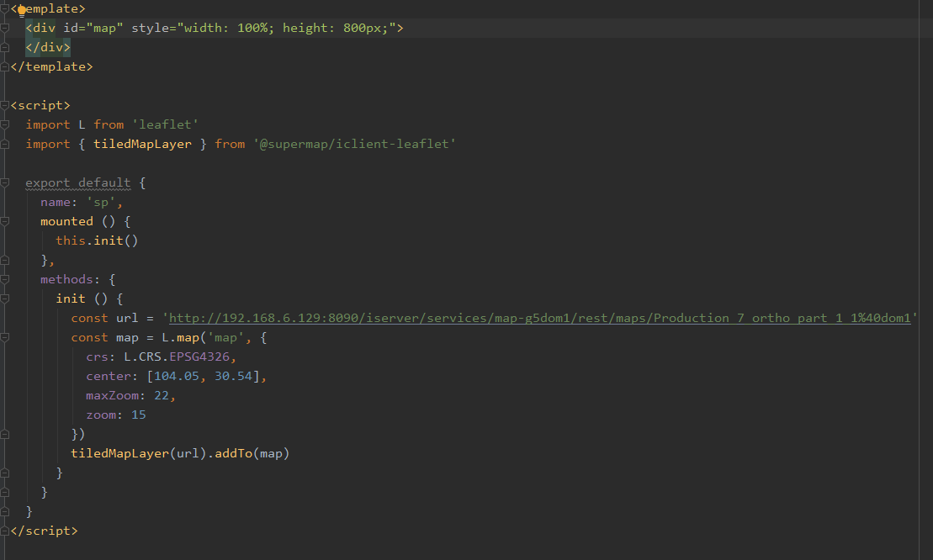The width and height of the screenshot is (933, 560).
Task: Collapse the export default object
Action: (x=5, y=182)
